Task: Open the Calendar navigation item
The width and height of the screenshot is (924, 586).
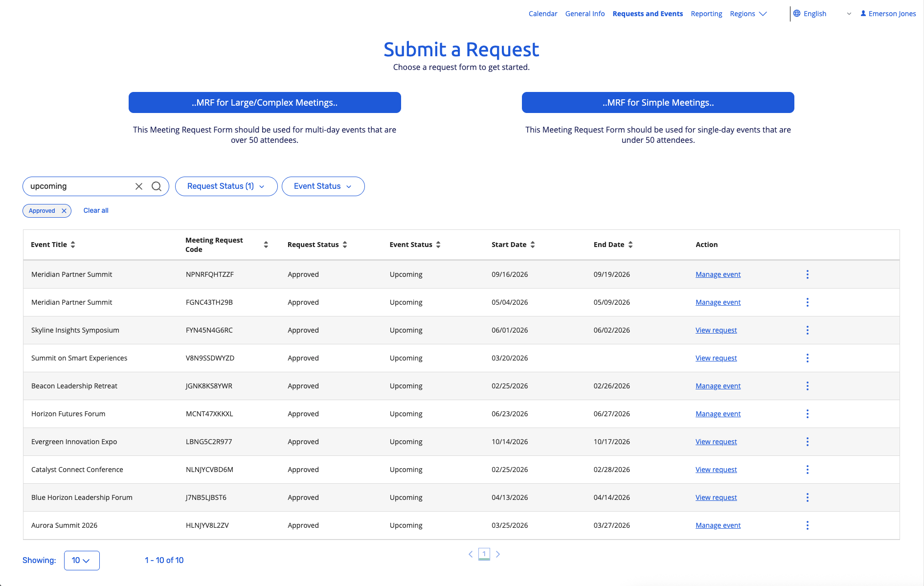Action: click(x=542, y=14)
